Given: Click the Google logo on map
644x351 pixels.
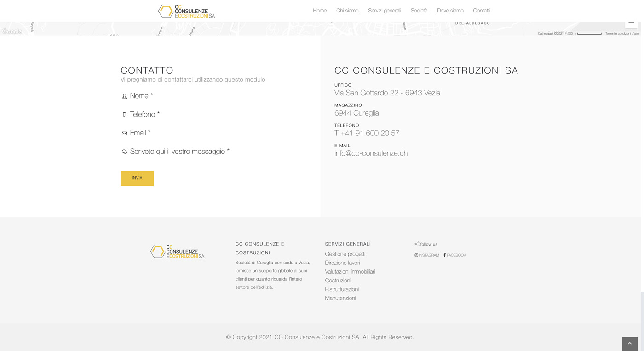Looking at the screenshot, I should (x=11, y=31).
